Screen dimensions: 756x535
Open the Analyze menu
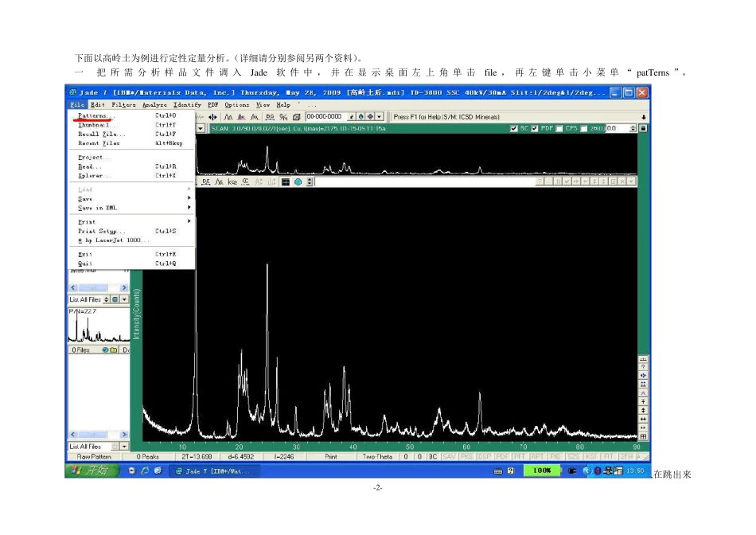coord(155,104)
